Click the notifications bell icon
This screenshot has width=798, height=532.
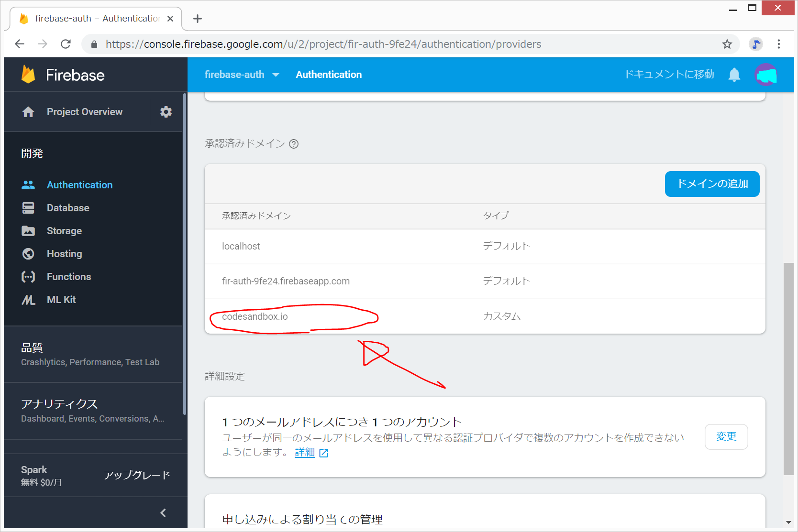click(x=734, y=75)
